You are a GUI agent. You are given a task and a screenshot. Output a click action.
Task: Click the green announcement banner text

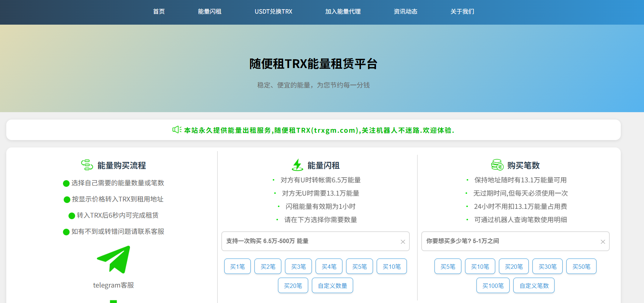(319, 130)
